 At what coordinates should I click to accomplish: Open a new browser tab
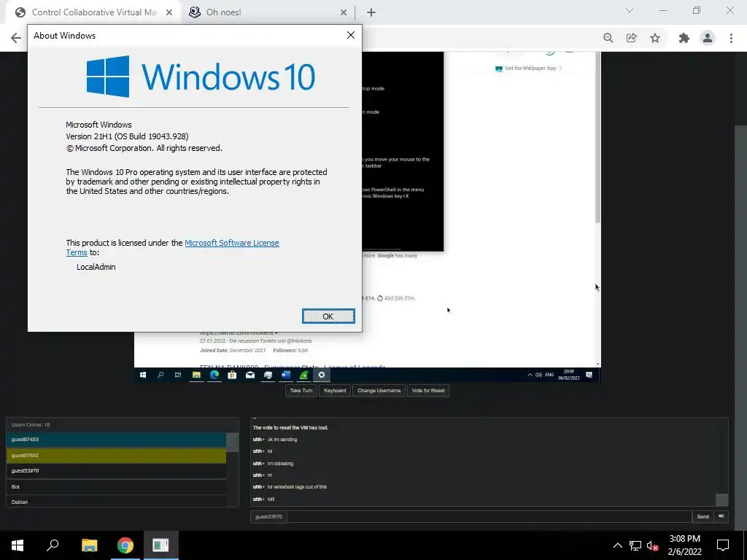pyautogui.click(x=371, y=12)
